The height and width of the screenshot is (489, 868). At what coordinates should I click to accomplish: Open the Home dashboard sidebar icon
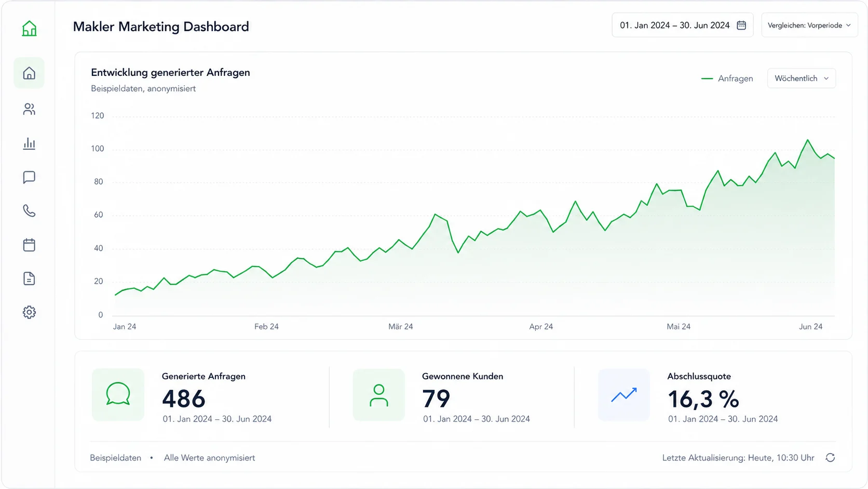pos(29,73)
